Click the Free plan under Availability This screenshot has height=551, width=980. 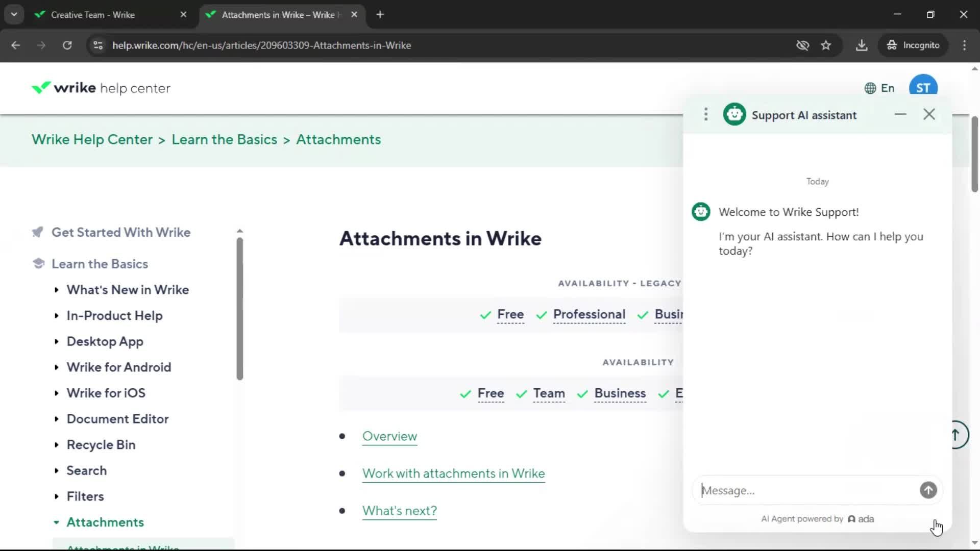(x=491, y=394)
